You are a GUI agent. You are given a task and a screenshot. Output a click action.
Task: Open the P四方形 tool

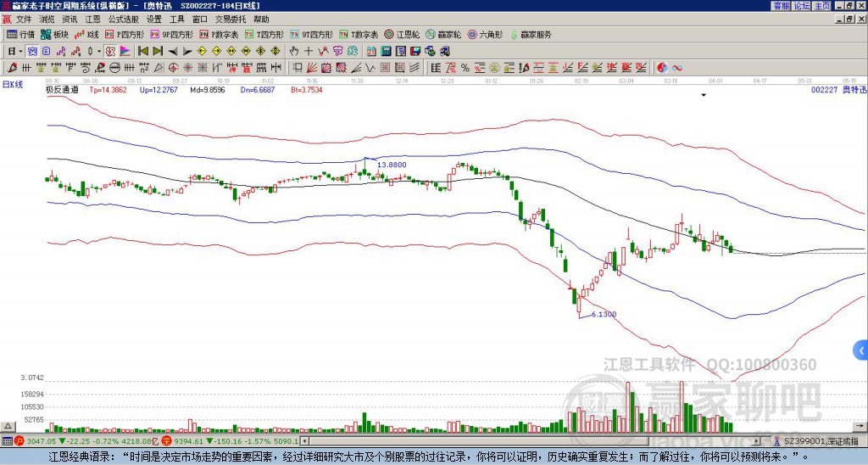[x=125, y=34]
